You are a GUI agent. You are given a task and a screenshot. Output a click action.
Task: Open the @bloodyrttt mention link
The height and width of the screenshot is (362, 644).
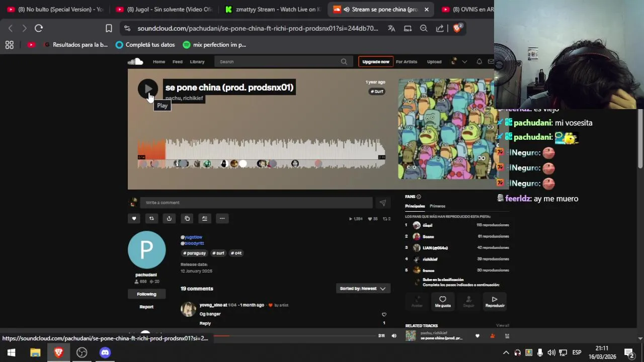192,243
